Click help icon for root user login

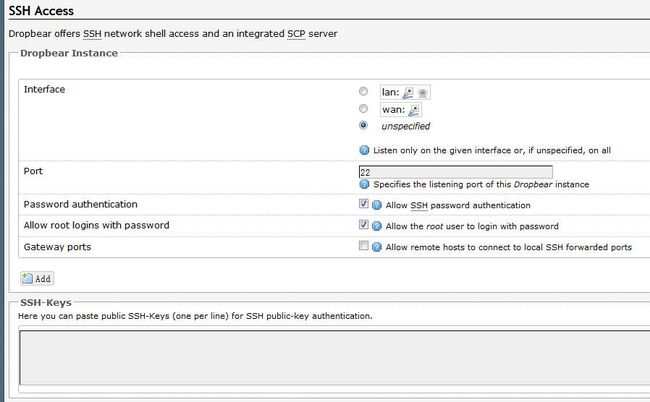[x=376, y=226]
